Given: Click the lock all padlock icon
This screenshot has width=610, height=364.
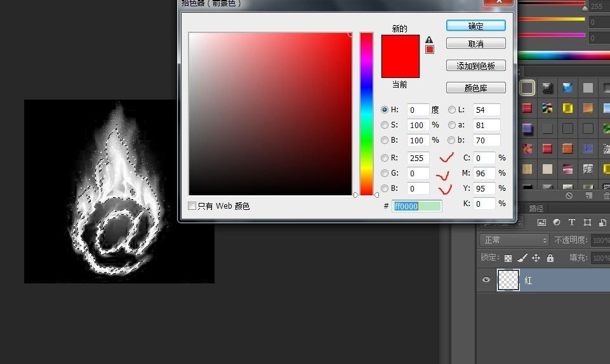Looking at the screenshot, I should tap(550, 258).
